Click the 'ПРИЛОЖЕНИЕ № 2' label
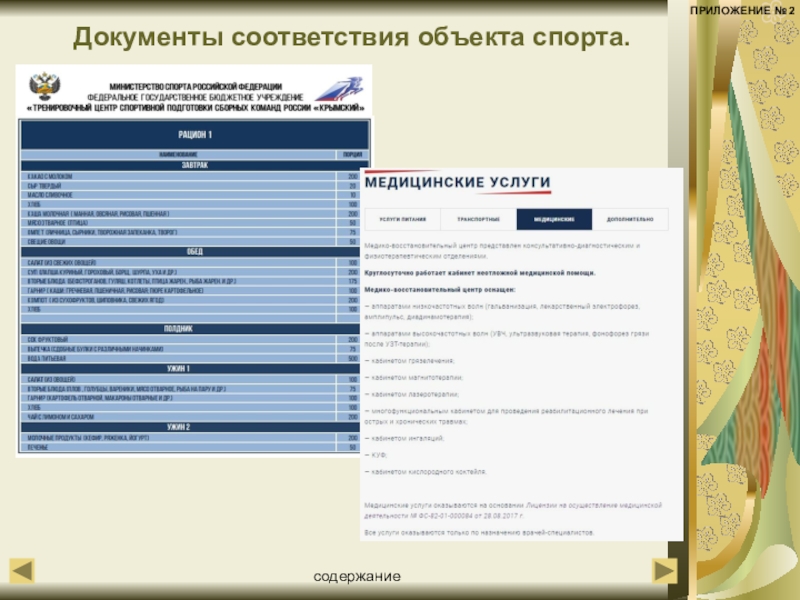The width and height of the screenshot is (800, 600). (x=742, y=10)
